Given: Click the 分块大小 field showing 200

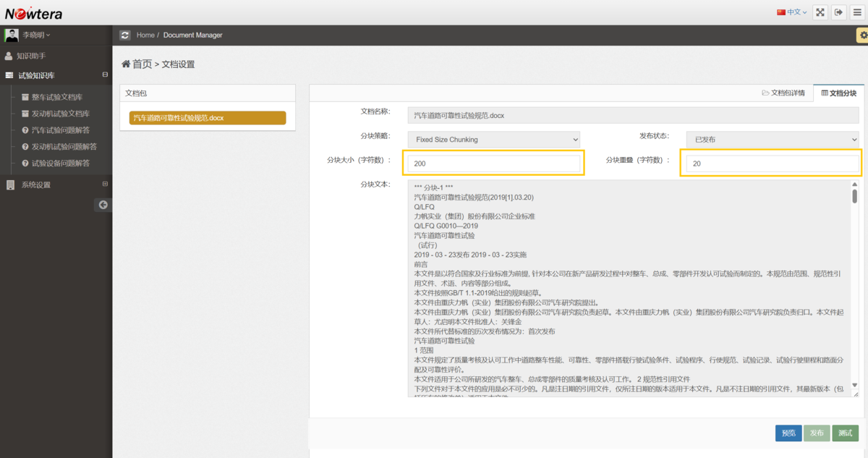Looking at the screenshot, I should pos(494,164).
